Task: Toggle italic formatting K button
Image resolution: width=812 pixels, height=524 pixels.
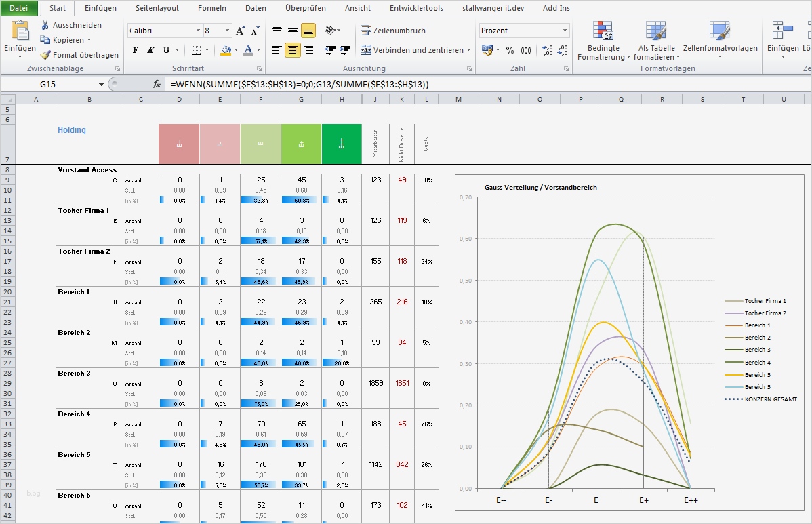Action: (150, 50)
